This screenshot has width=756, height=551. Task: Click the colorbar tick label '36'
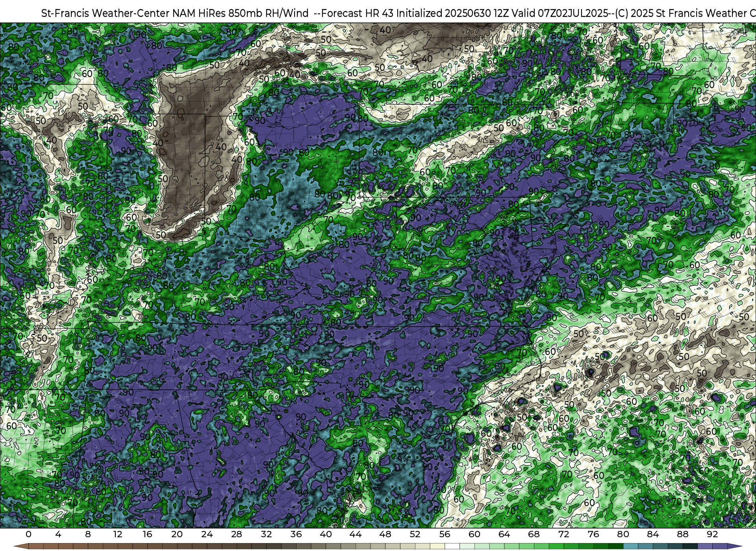coord(296,534)
